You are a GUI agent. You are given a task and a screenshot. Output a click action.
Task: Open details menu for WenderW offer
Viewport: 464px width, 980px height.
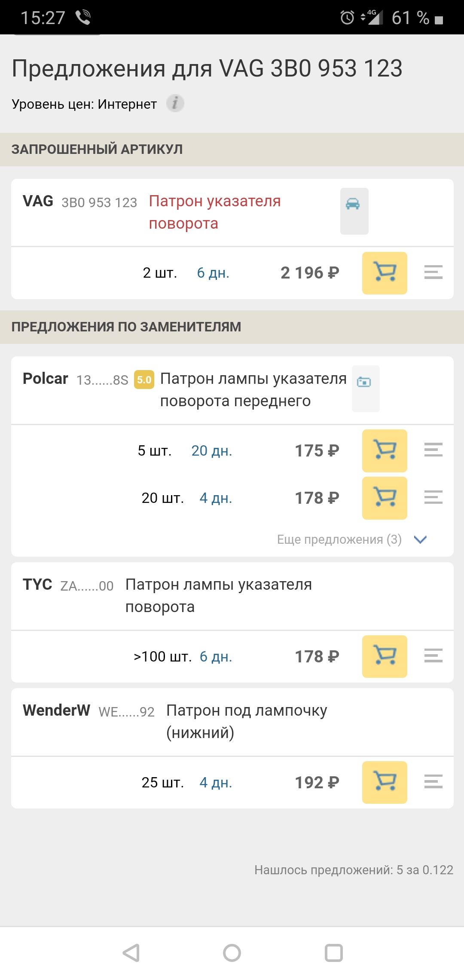[433, 782]
